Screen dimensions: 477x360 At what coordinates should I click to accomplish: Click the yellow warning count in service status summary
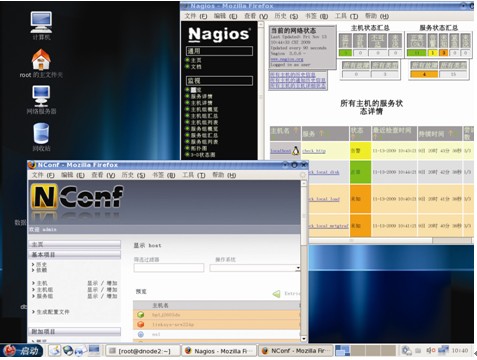pos(432,53)
